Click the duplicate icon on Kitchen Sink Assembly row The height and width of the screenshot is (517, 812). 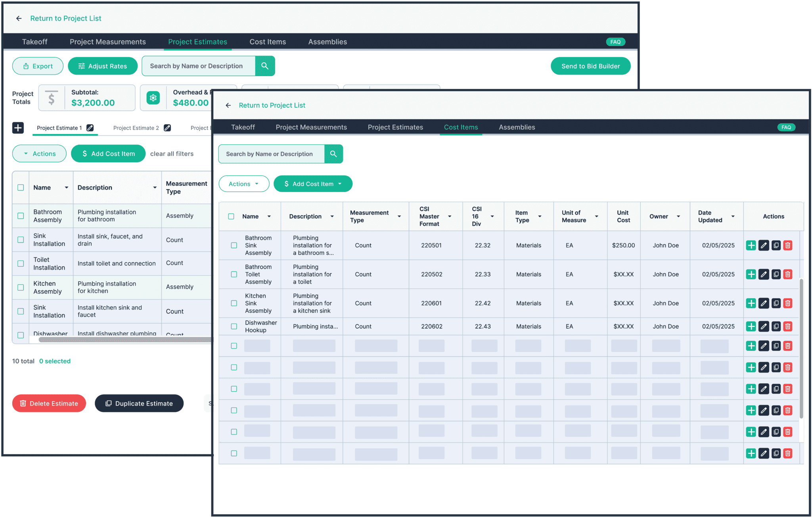coord(776,303)
